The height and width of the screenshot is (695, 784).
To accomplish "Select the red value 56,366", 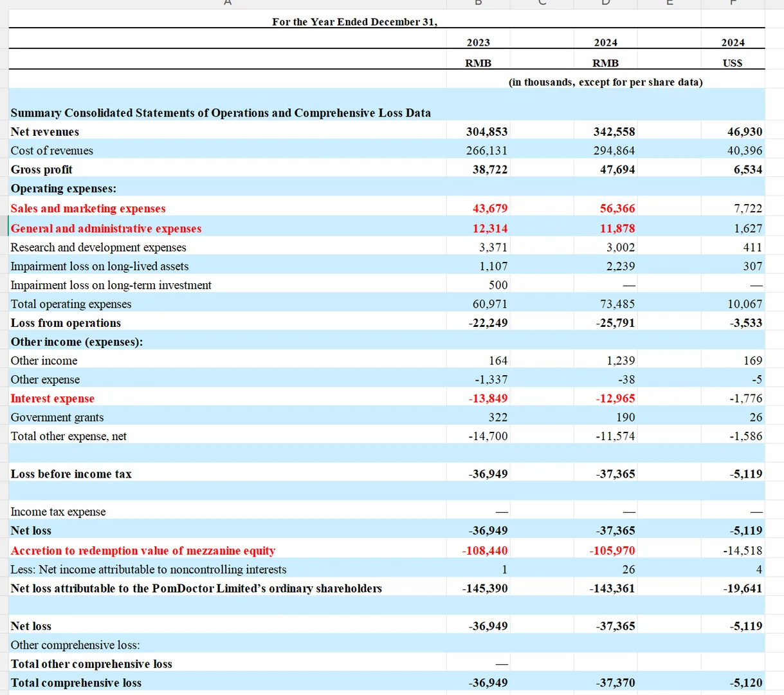I will pos(617,208).
